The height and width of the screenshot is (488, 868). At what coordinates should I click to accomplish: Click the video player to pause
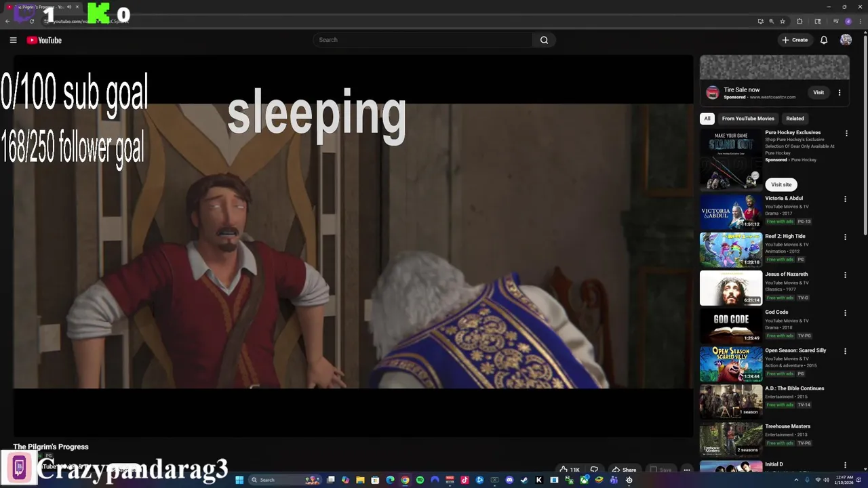tap(353, 245)
